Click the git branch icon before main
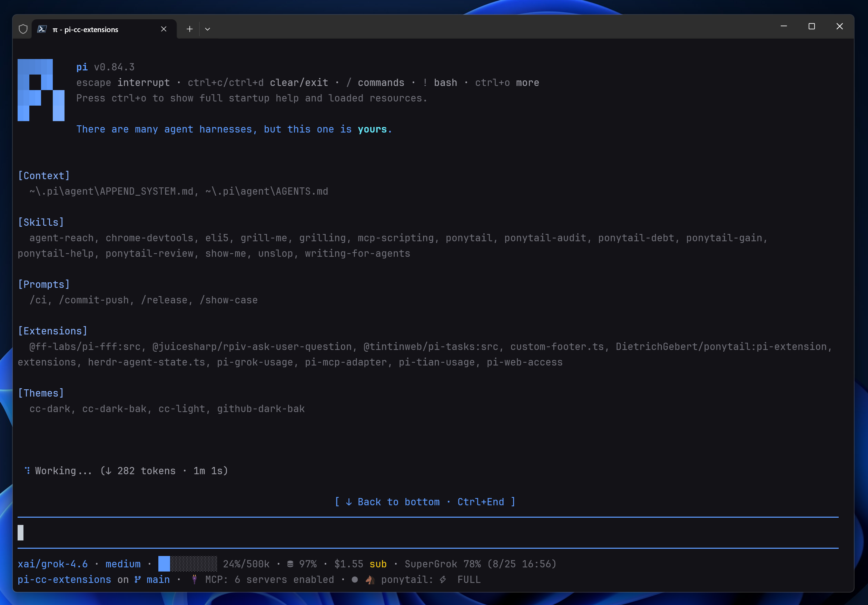 click(x=138, y=580)
